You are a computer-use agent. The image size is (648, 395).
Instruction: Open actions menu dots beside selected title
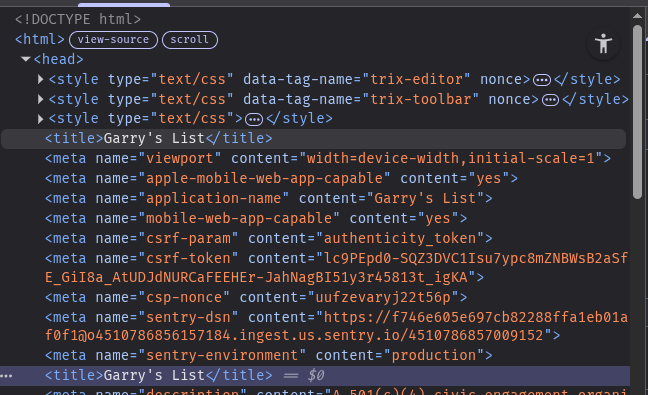click(x=7, y=376)
